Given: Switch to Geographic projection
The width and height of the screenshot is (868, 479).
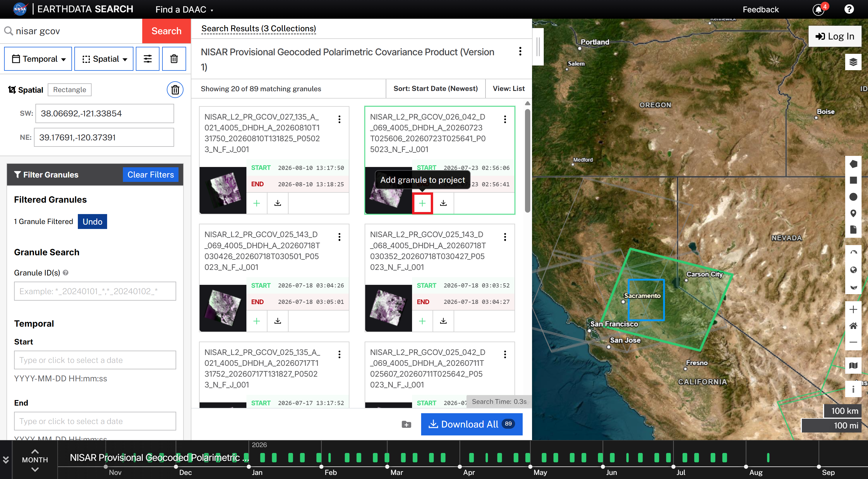Looking at the screenshot, I should pyautogui.click(x=853, y=270).
